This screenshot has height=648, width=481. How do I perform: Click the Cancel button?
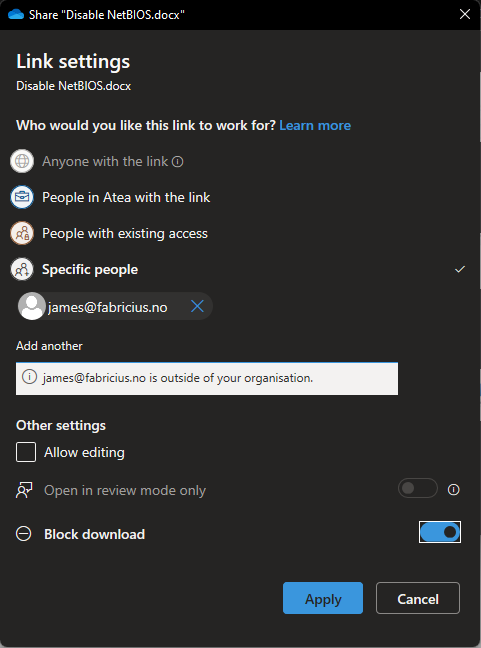(418, 598)
